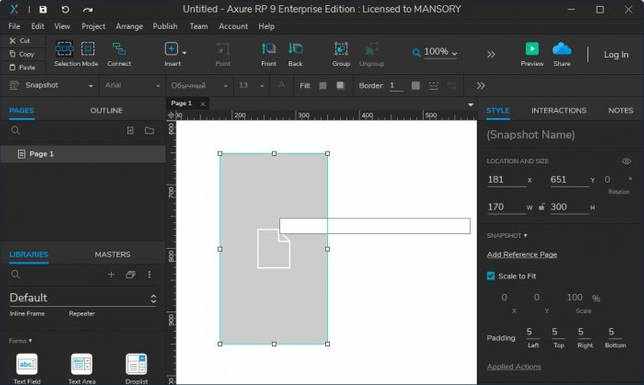Open the Arial font dropdown
This screenshot has width=644, height=385.
pos(132,85)
